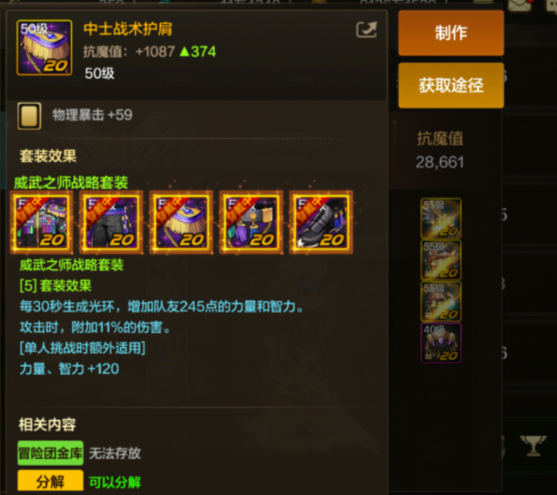
Task: Select the first 55级 equipment thumbnail
Action: point(441,218)
